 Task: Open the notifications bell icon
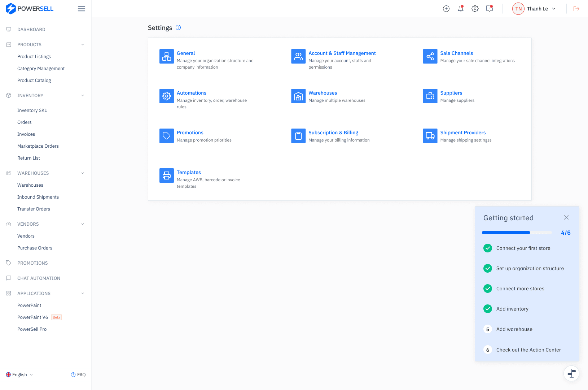461,9
